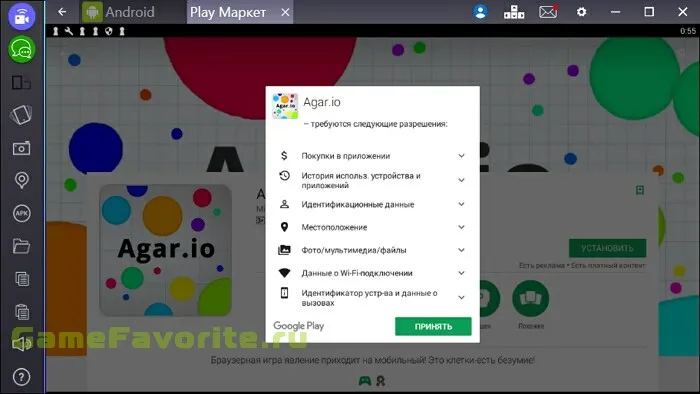The height and width of the screenshot is (394, 700).
Task: Click the 'Фото/мультимедиа/файлы' permission text
Action: pyautogui.click(x=354, y=250)
